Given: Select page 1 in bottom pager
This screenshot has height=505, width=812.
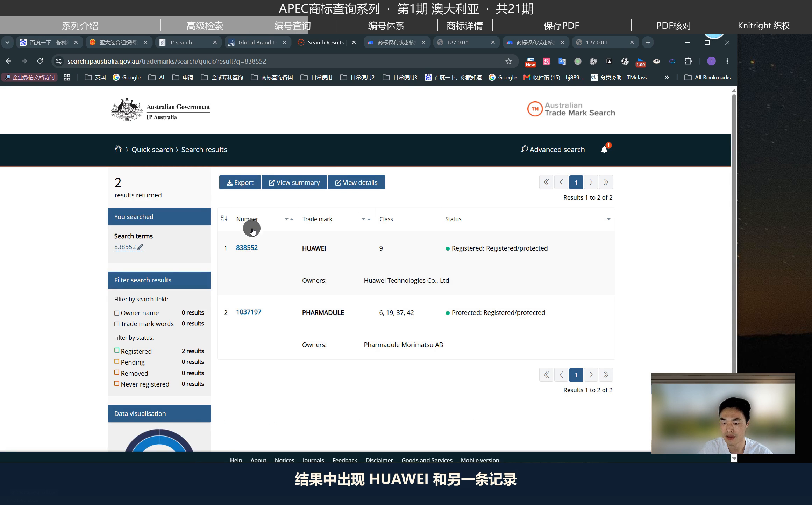Looking at the screenshot, I should pos(576,375).
